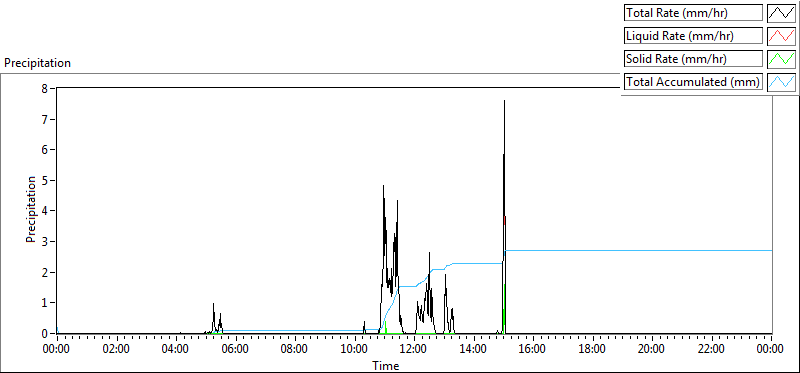Click the Solid Rate green plot icon
This screenshot has height=373, width=800.
point(781,59)
